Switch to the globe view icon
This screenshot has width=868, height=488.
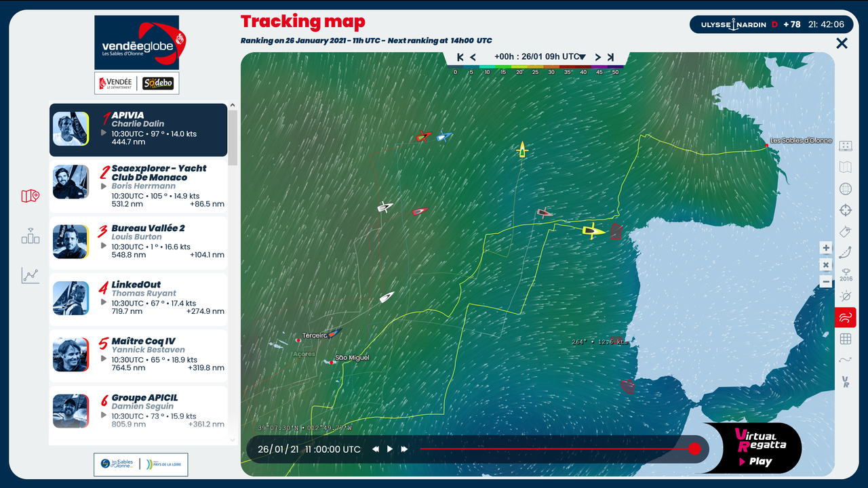click(x=846, y=188)
